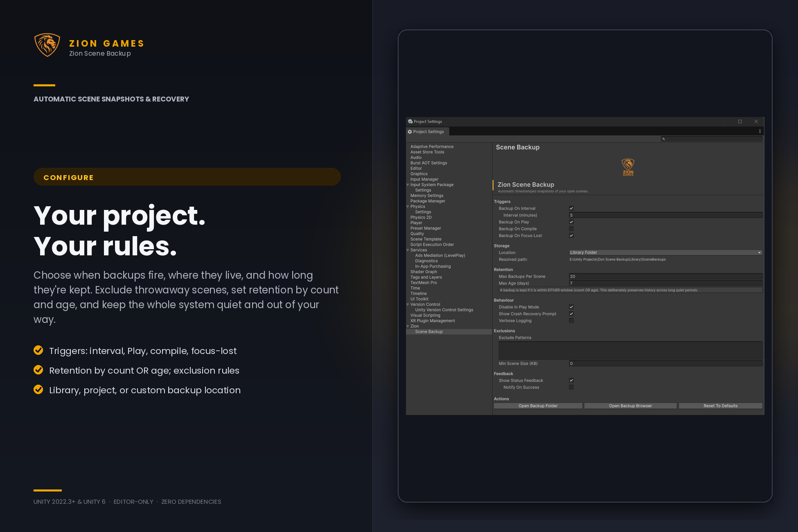Select Shader Graph settings
Screen dimensions: 798x532
[424, 272]
